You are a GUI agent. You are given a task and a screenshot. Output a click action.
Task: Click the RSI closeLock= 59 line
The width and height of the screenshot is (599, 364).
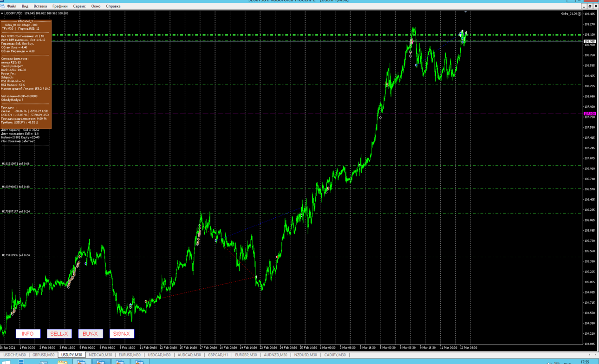click(x=13, y=81)
